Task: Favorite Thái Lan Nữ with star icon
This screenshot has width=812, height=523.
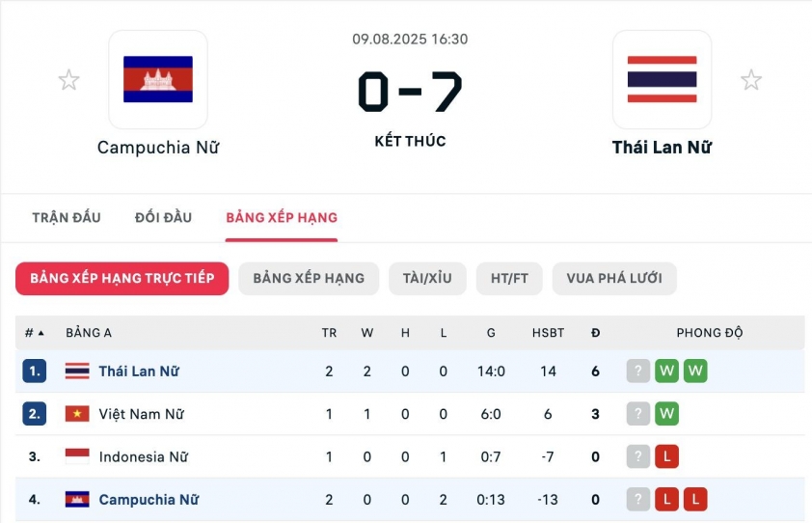Action: coord(751,80)
